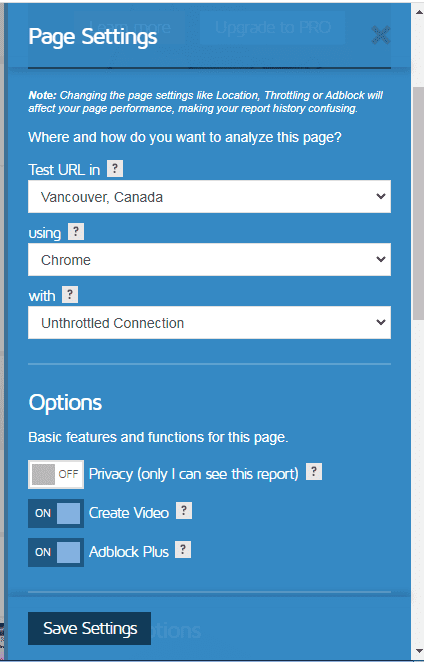The image size is (424, 662).
Task: Click the faded Upgrade to PRO button
Action: pyautogui.click(x=273, y=27)
